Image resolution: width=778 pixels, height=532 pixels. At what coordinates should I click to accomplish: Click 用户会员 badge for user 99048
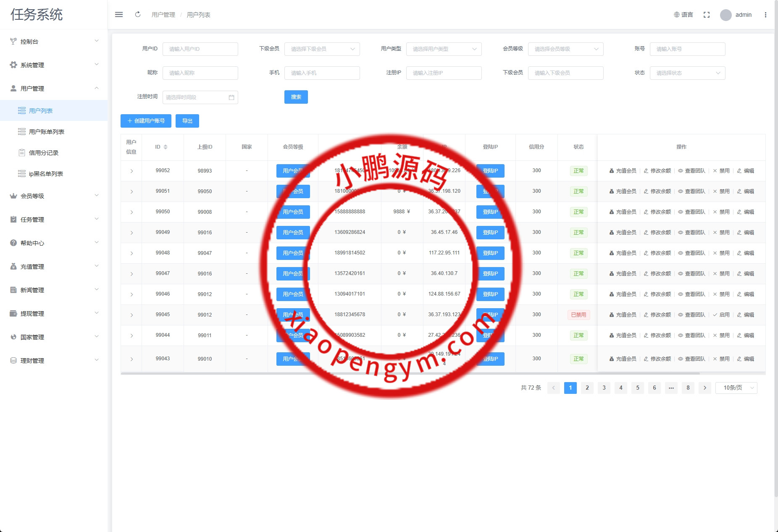(x=293, y=253)
